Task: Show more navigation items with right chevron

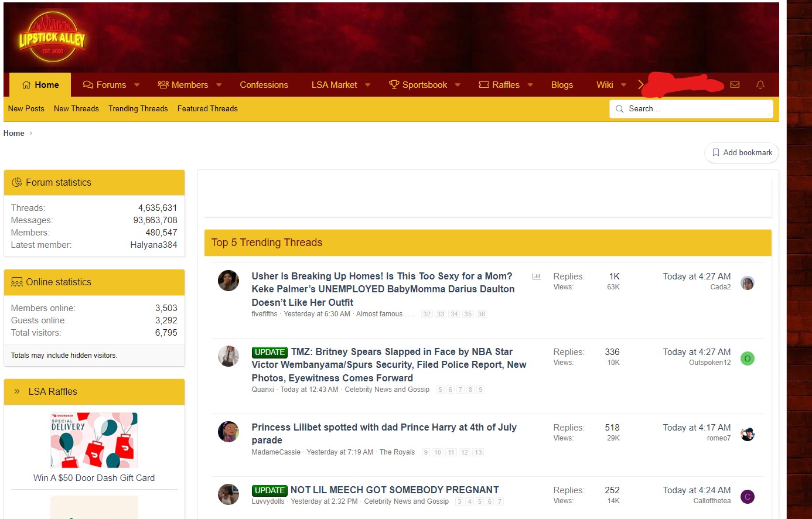Action: click(x=641, y=85)
